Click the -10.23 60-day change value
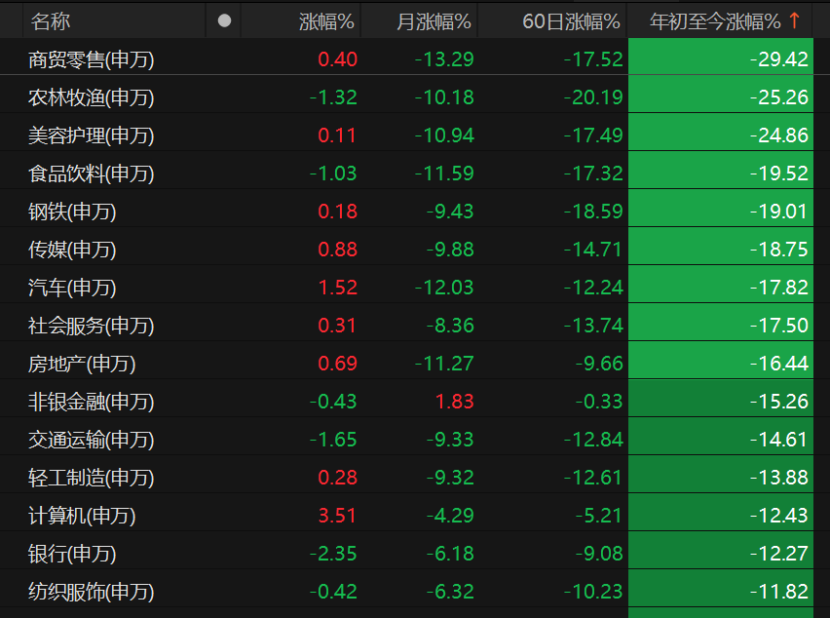Image resolution: width=830 pixels, height=618 pixels. click(x=593, y=592)
